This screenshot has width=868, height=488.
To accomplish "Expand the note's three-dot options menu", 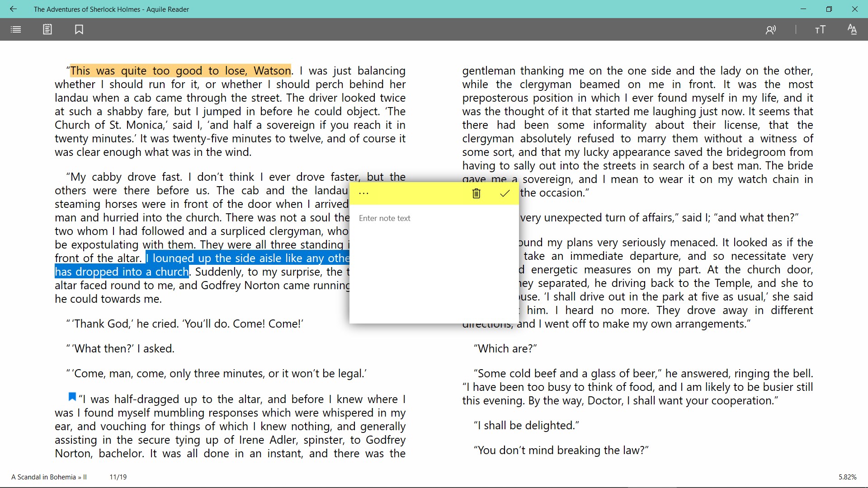I will [364, 193].
